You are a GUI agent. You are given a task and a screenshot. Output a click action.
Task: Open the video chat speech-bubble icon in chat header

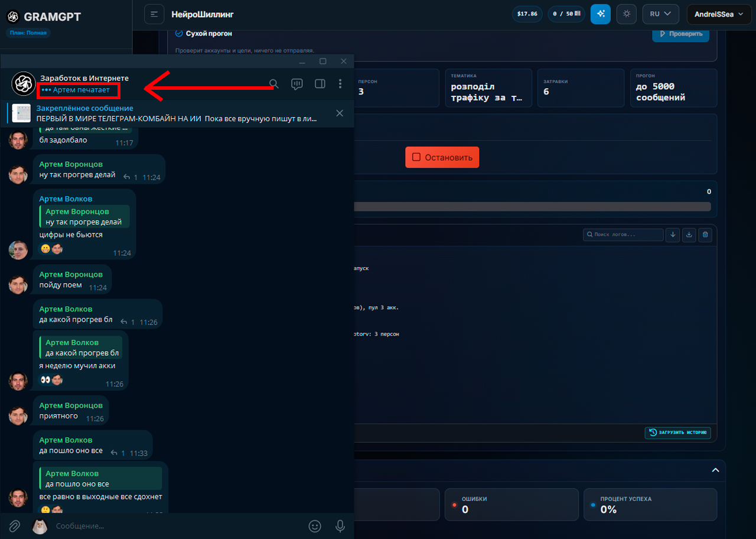click(297, 84)
